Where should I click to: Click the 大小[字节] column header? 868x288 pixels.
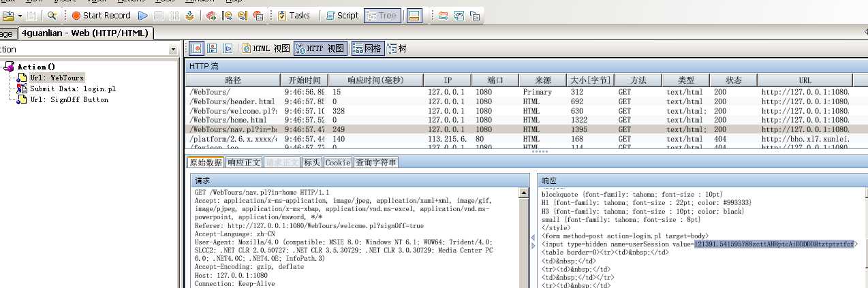[x=590, y=80]
